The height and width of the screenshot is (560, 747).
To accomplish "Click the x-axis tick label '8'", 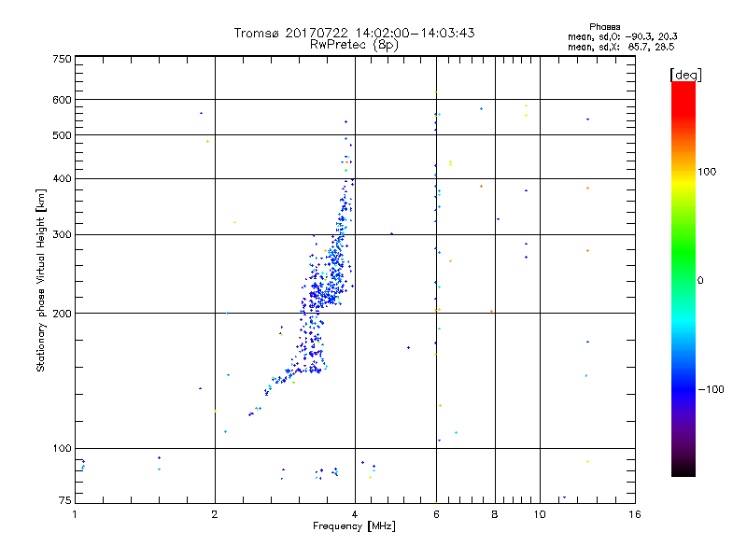I will click(495, 514).
